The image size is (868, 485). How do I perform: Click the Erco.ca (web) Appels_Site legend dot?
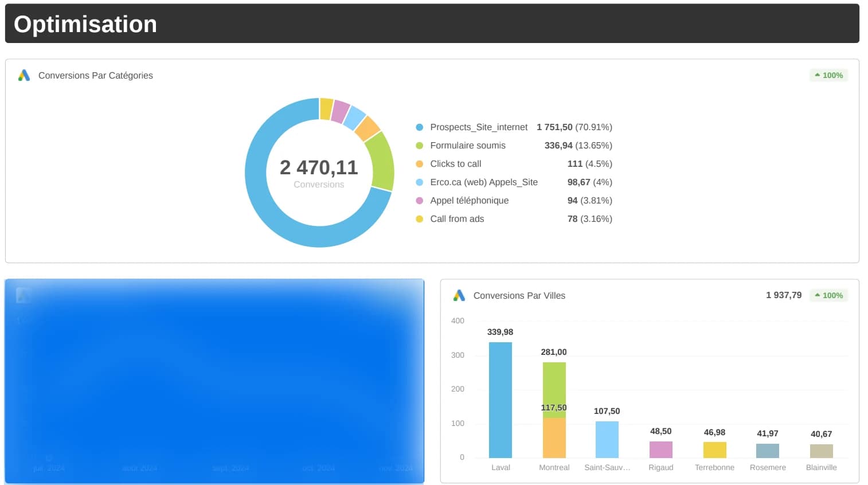[420, 182]
